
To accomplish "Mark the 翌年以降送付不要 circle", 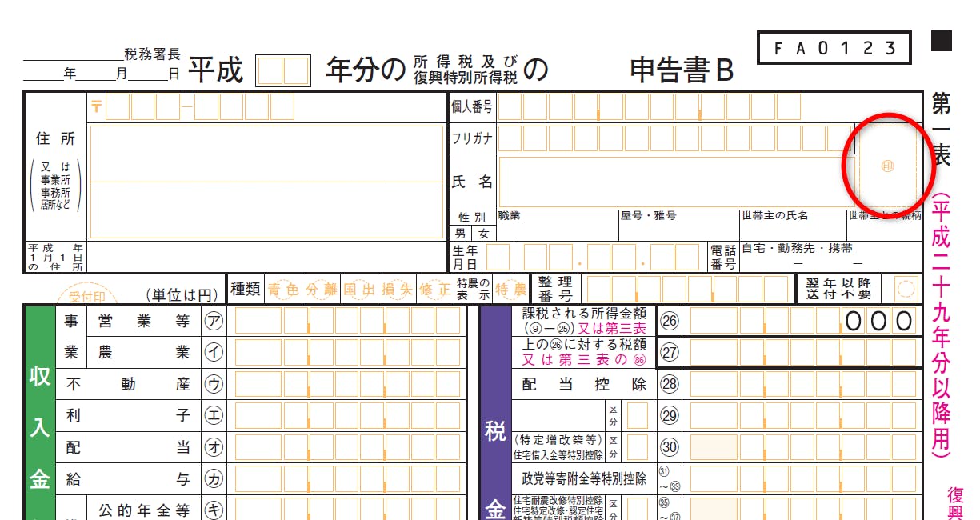I will pyautogui.click(x=906, y=289).
